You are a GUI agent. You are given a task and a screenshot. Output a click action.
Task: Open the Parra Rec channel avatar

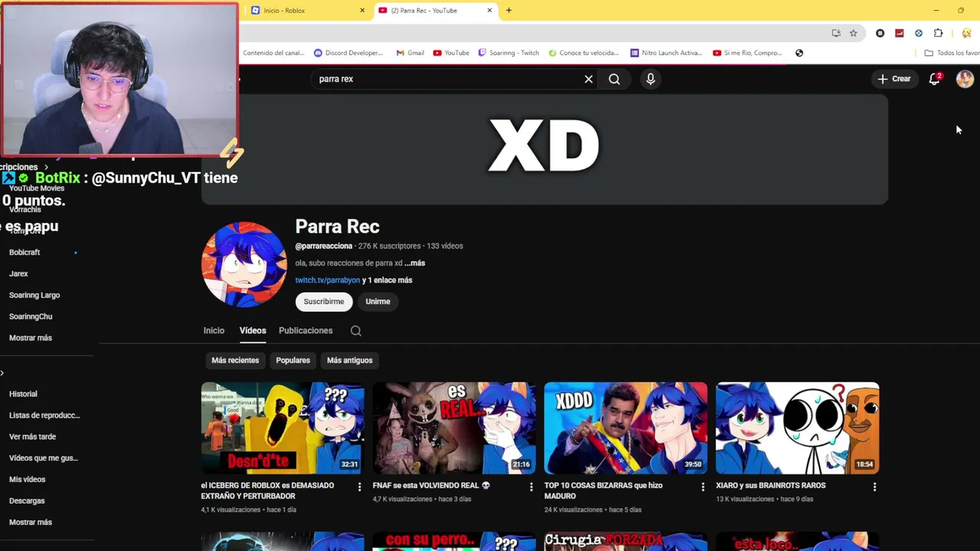point(244,265)
